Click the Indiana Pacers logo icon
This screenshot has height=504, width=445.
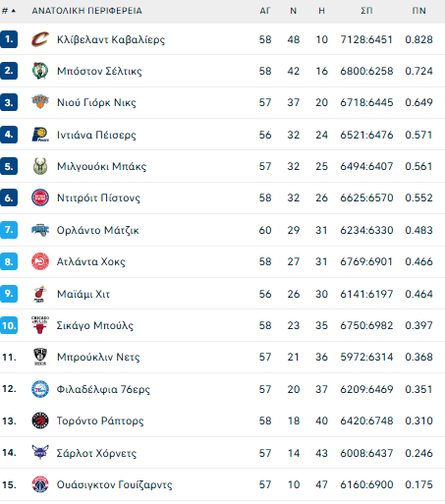40,135
